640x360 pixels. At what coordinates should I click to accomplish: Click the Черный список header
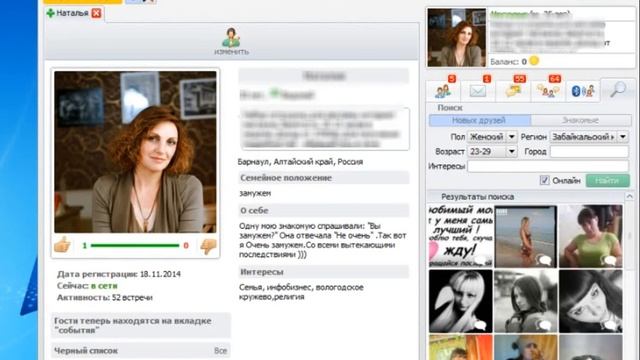(141, 351)
